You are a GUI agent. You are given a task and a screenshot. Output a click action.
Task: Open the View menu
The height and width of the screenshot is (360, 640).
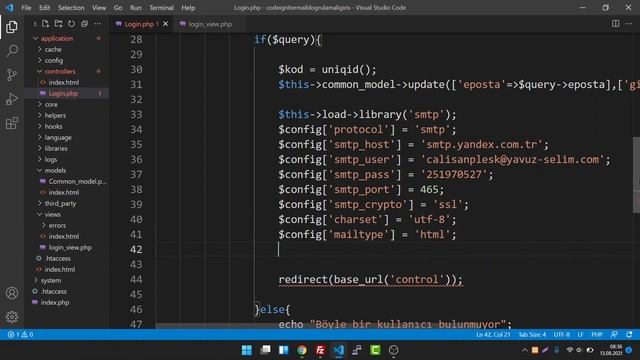(x=99, y=8)
